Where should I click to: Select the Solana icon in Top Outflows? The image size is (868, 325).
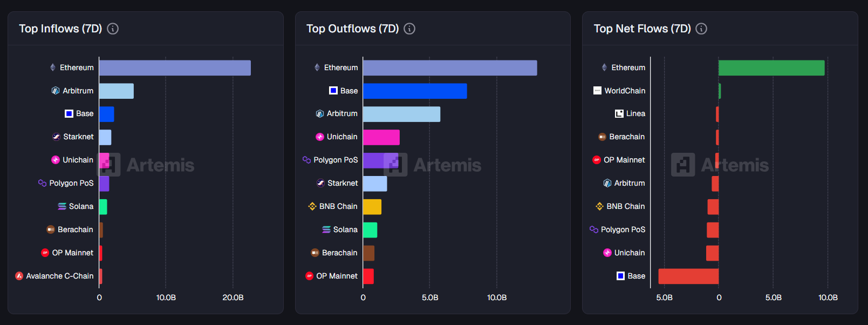[326, 229]
